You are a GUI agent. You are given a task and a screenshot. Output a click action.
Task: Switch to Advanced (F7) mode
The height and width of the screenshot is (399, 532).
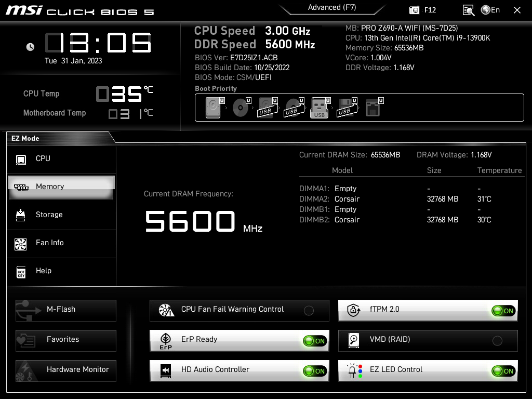pos(332,7)
